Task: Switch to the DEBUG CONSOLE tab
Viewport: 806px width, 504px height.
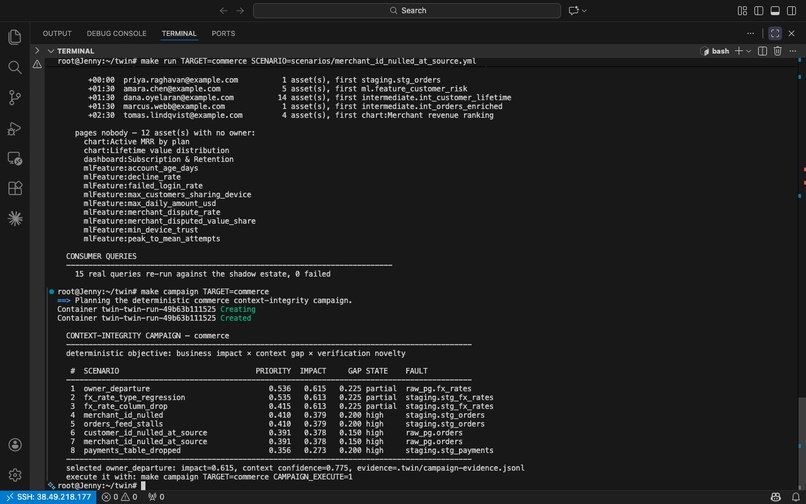Action: [x=116, y=33]
